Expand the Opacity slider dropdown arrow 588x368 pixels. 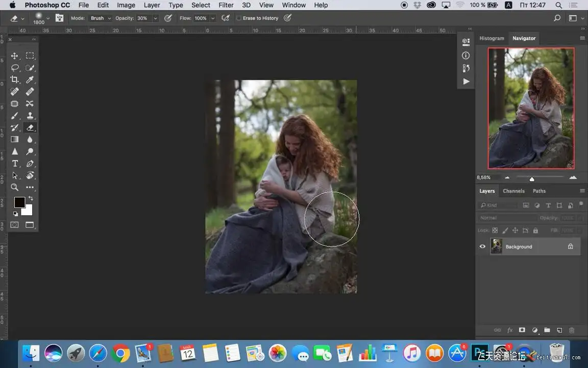[155, 18]
